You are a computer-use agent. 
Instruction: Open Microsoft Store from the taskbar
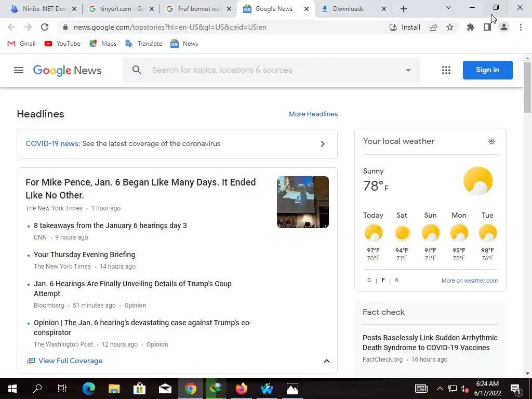tap(139, 389)
